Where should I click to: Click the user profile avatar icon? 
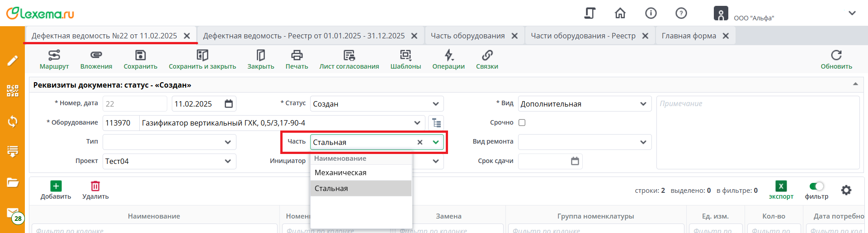pos(721,13)
